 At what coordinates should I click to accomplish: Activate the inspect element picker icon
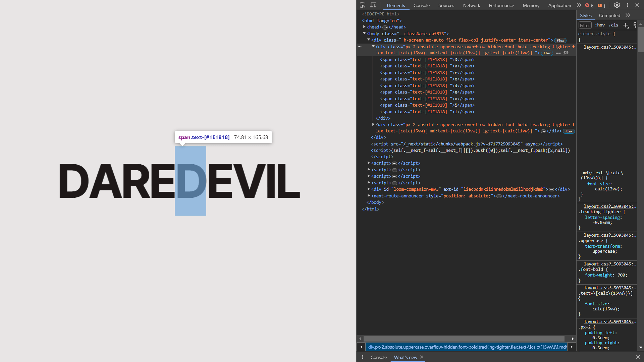(x=363, y=5)
